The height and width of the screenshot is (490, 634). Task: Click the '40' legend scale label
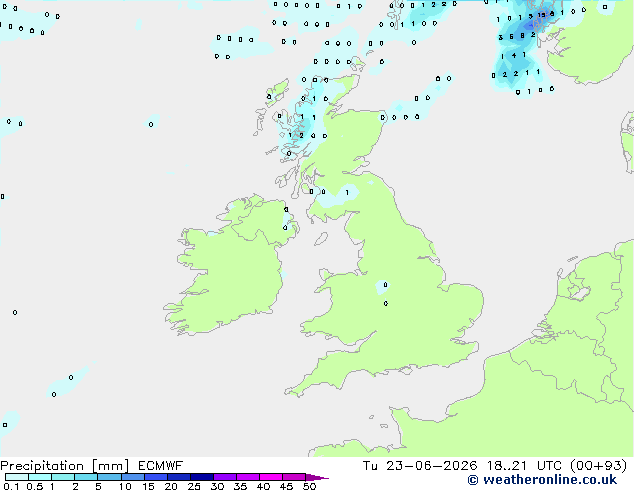[263, 486]
